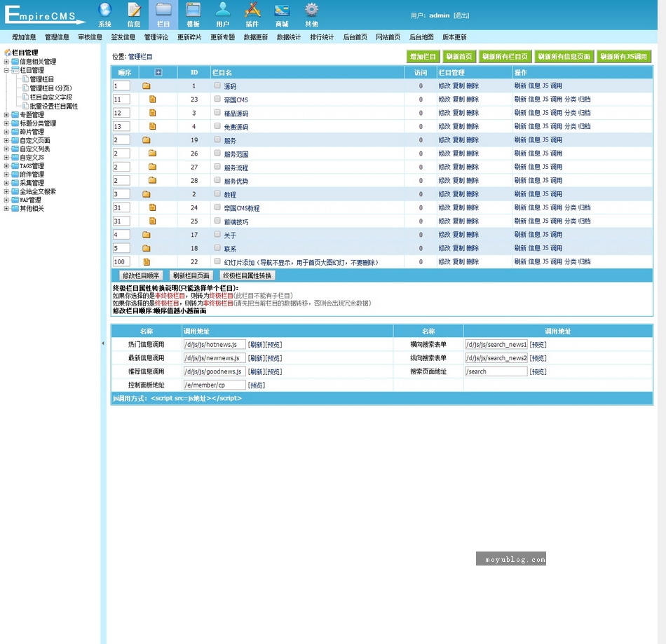666x644 pixels.
Task: Open the 用户 person icon
Action: click(x=222, y=10)
